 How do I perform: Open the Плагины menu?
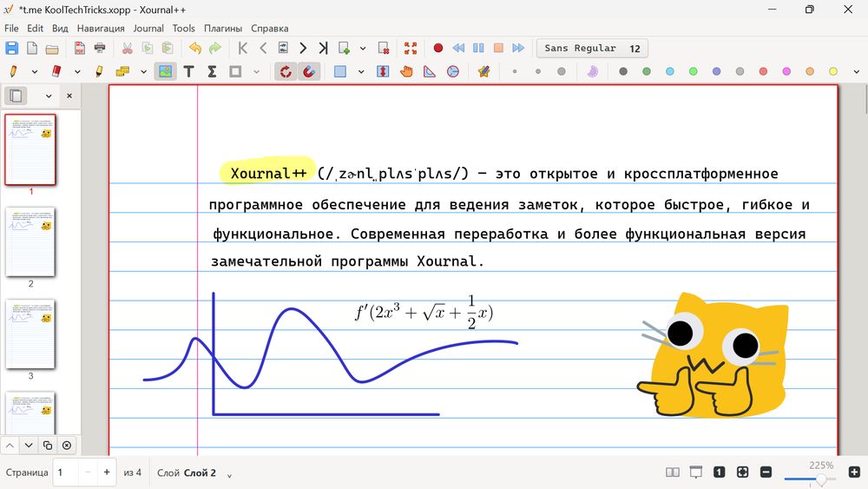[x=223, y=29]
